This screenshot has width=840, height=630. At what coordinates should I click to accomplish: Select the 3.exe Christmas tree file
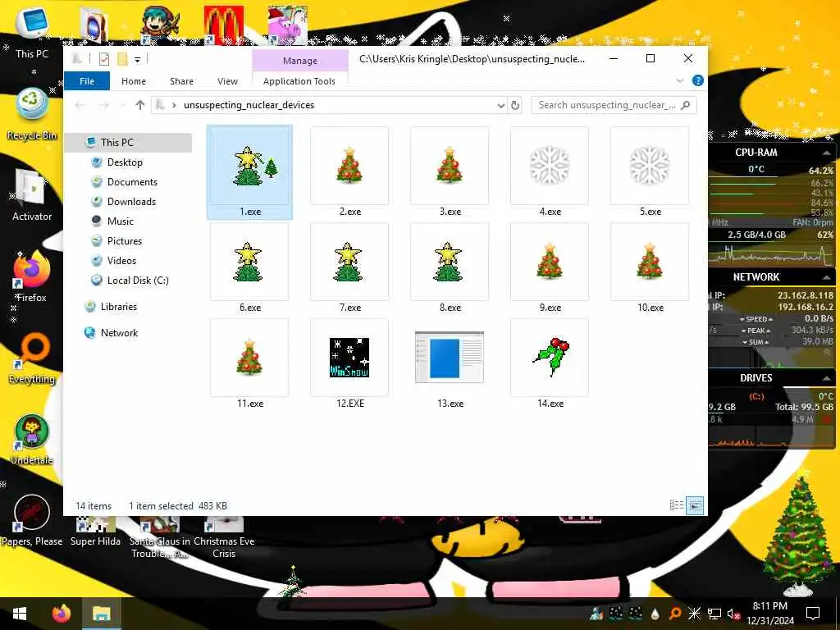click(x=450, y=172)
